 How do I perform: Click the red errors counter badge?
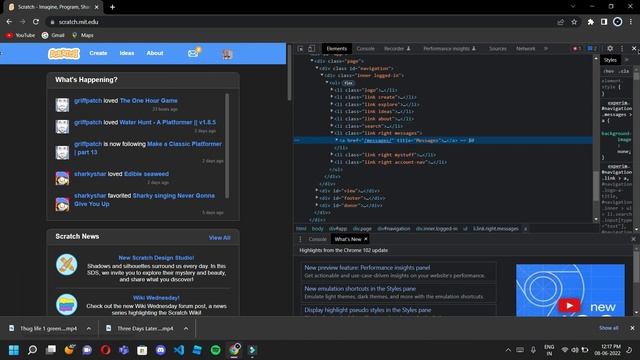click(576, 49)
